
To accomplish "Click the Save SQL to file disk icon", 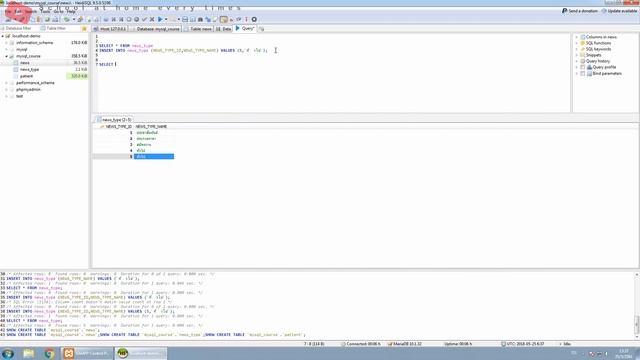I will [185, 19].
